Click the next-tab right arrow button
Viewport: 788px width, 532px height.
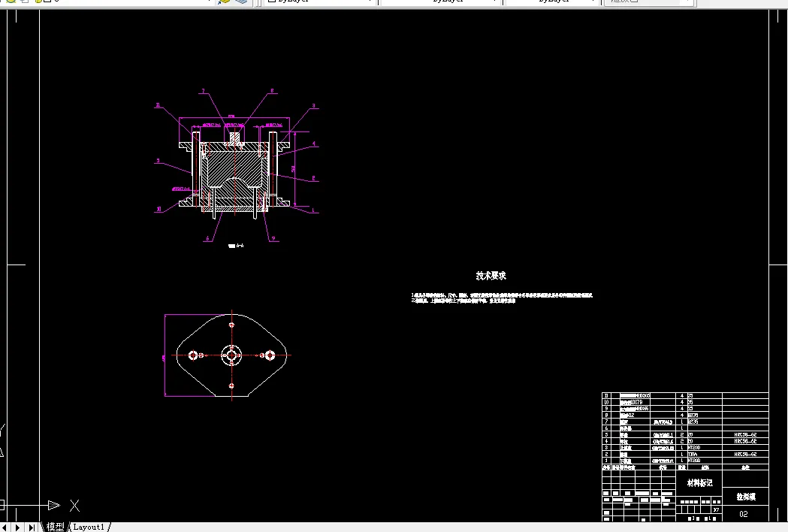pyautogui.click(x=17, y=527)
